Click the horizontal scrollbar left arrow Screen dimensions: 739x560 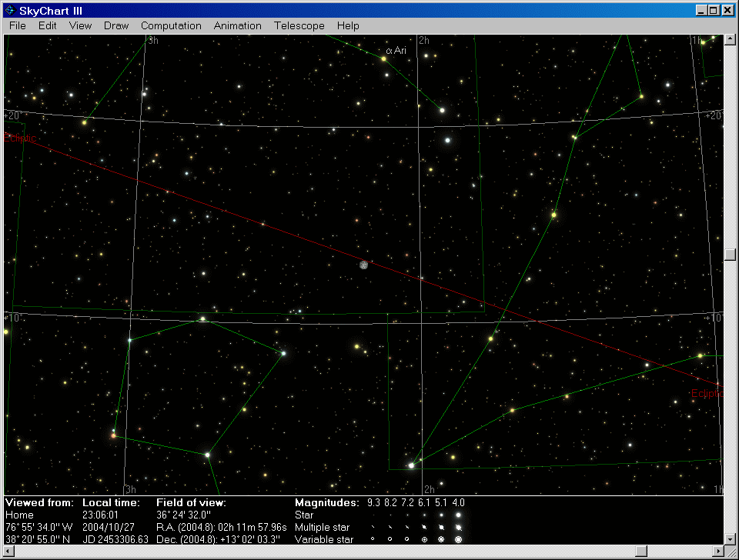point(9,552)
